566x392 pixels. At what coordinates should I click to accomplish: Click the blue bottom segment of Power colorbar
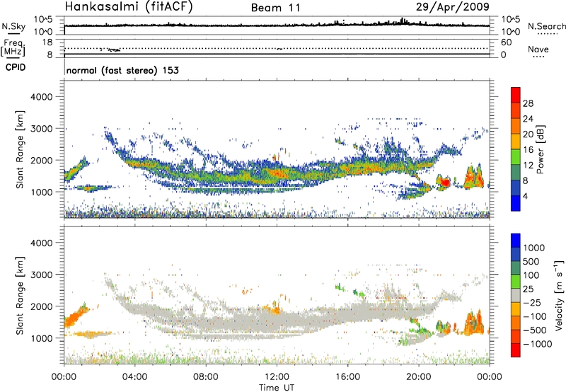tap(516, 203)
